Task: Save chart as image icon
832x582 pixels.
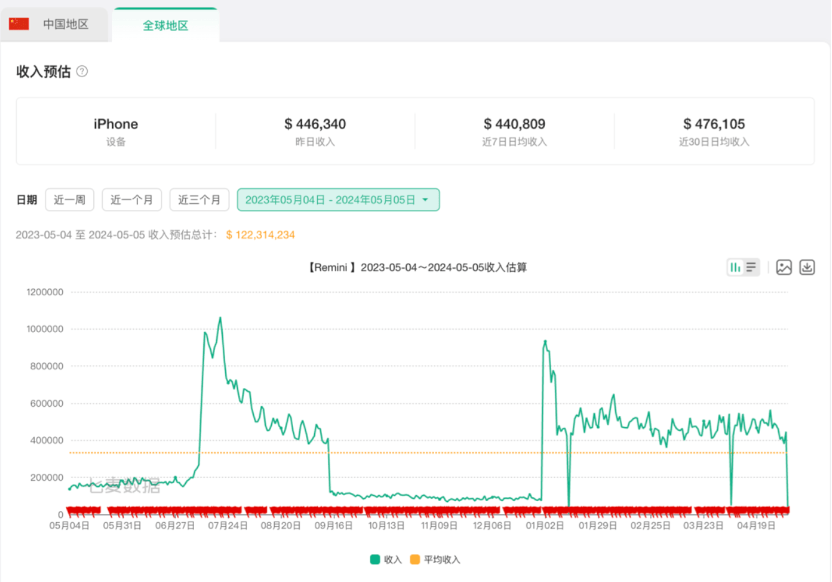Action: pyautogui.click(x=784, y=267)
